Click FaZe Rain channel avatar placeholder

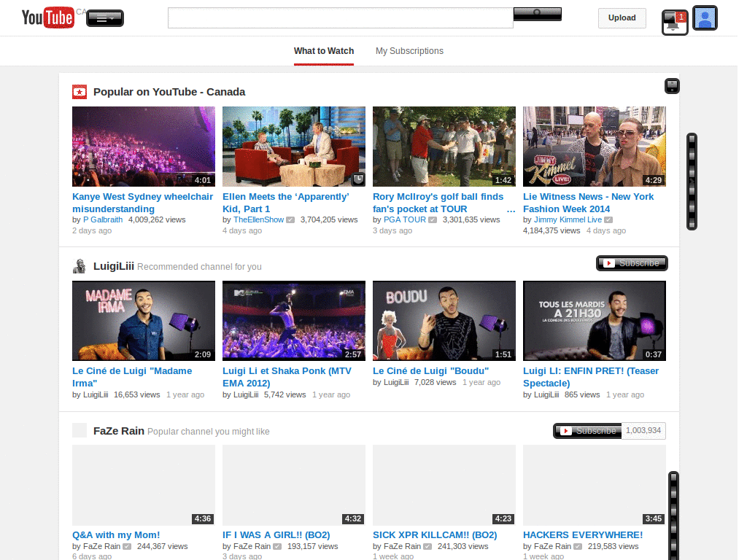click(80, 430)
